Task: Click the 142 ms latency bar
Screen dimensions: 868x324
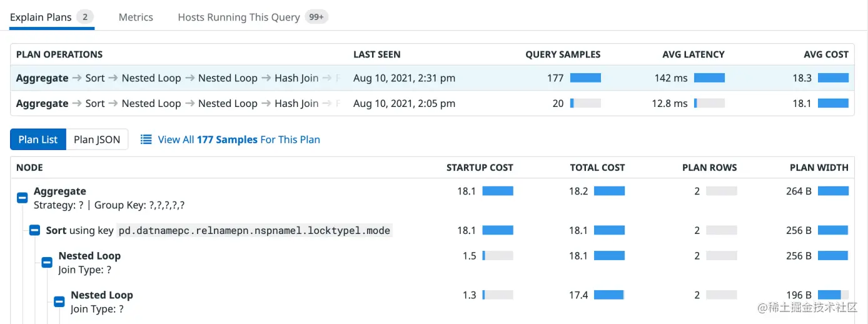Action: click(709, 78)
